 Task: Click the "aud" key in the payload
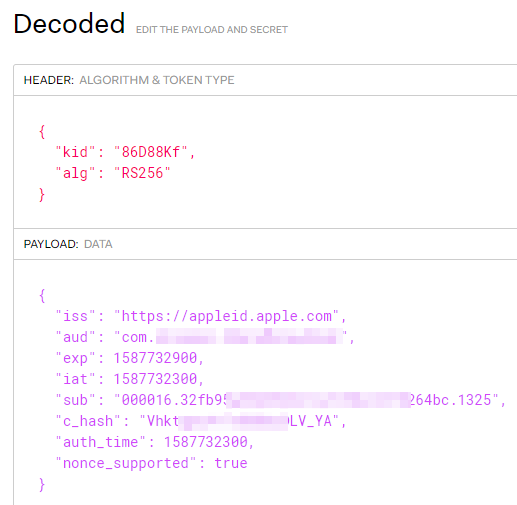(x=76, y=337)
